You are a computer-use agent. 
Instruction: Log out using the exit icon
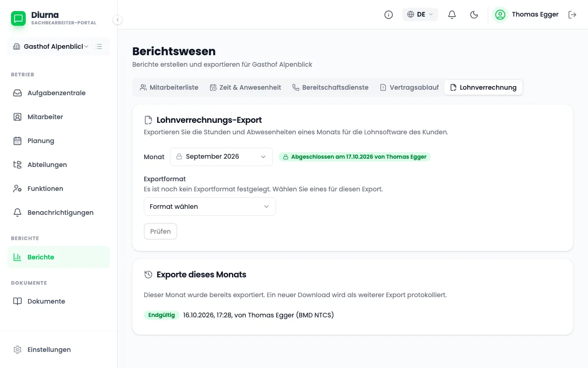click(x=572, y=15)
